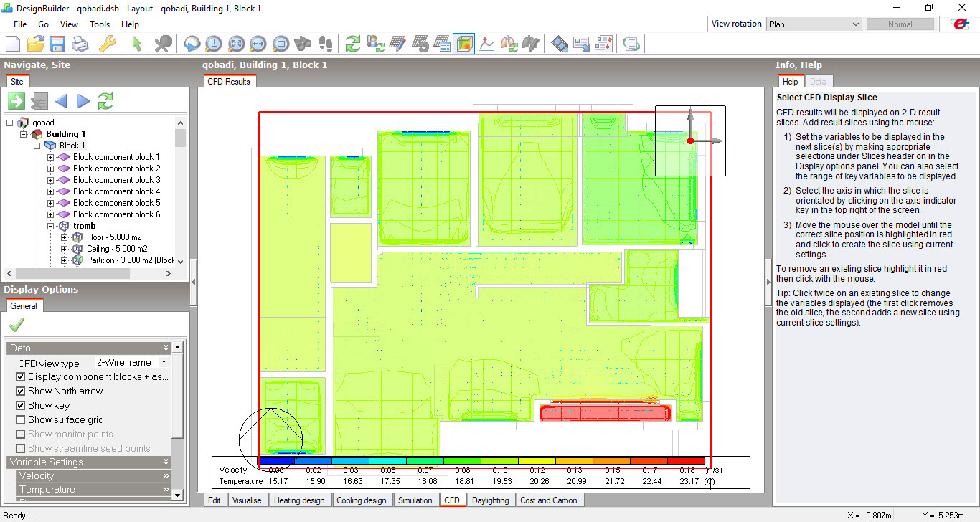Open the Cooling design tab
The width and height of the screenshot is (980, 522).
pos(361,500)
